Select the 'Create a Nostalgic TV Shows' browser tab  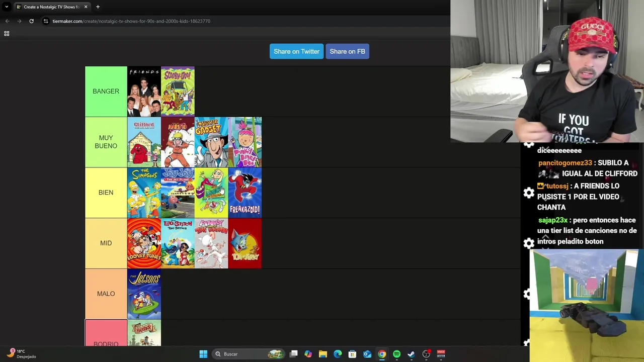tap(51, 7)
